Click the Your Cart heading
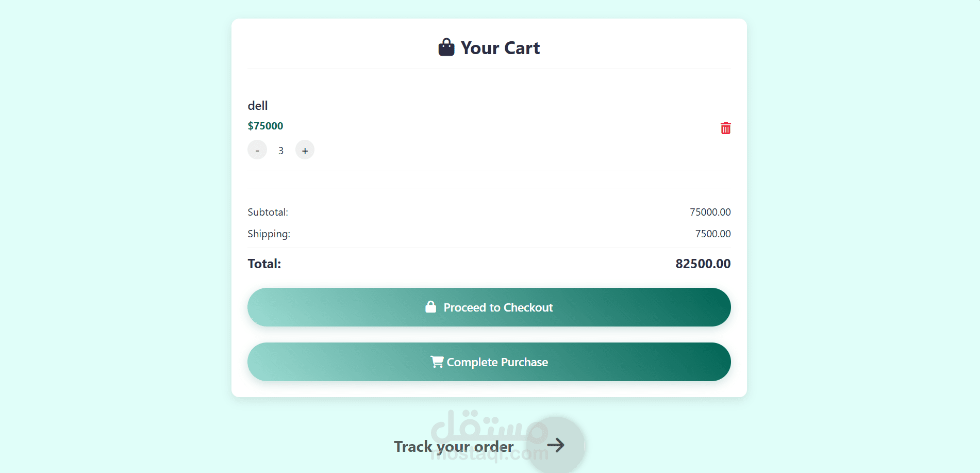980x473 pixels. (x=500, y=48)
